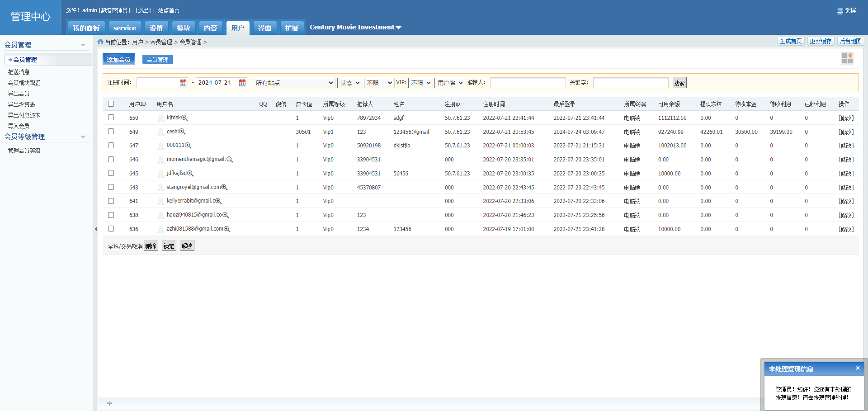Open the 设置 top navigation tab
Image resolution: width=868 pixels, height=411 pixels.
coord(156,28)
